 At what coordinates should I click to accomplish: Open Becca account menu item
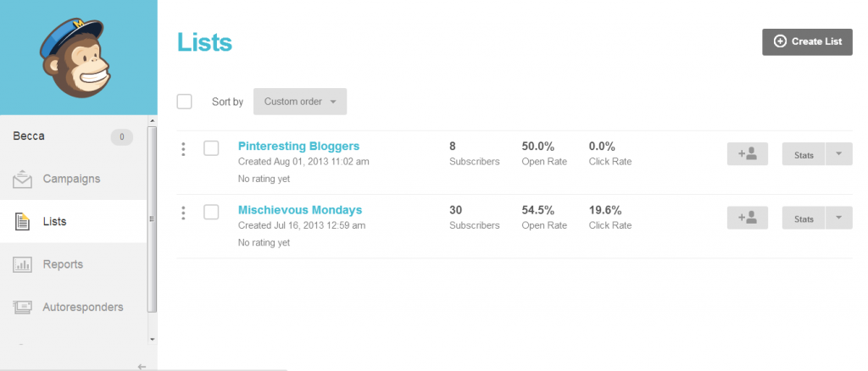[73, 136]
